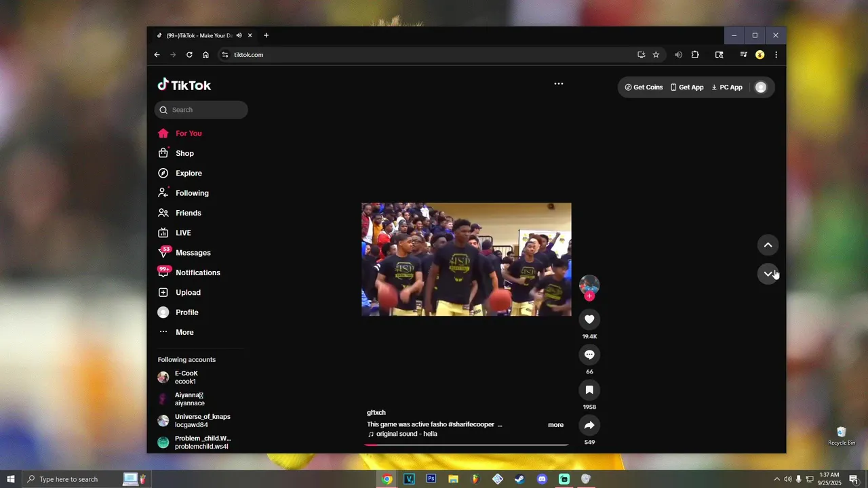Open Photoshop from the taskbar
This screenshot has height=488, width=868.
[x=431, y=479]
